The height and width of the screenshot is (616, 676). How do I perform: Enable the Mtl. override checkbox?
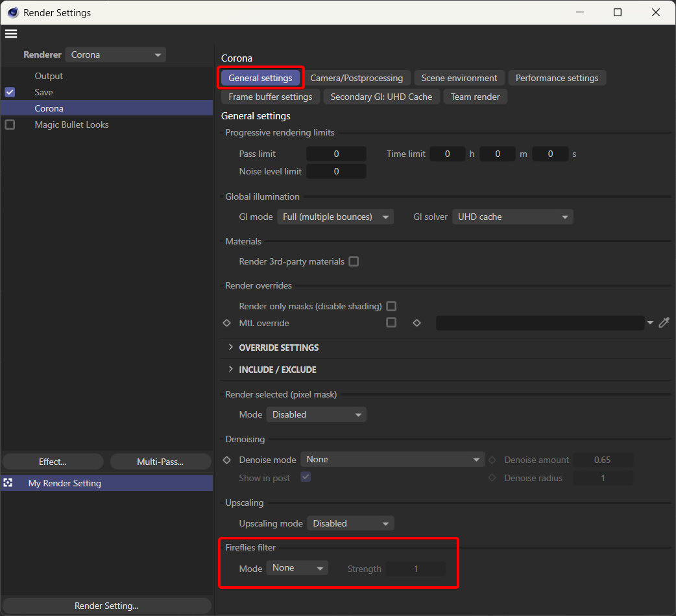391,322
